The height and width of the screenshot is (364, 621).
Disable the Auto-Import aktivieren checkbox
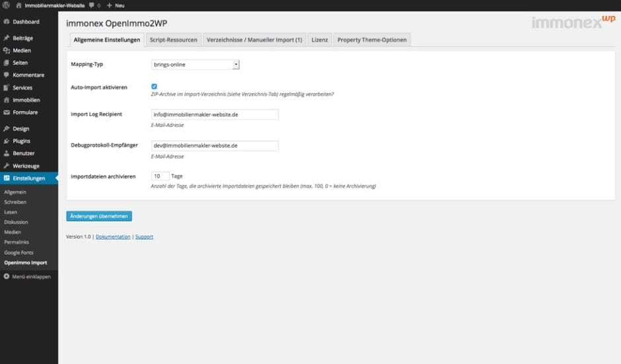pyautogui.click(x=154, y=87)
